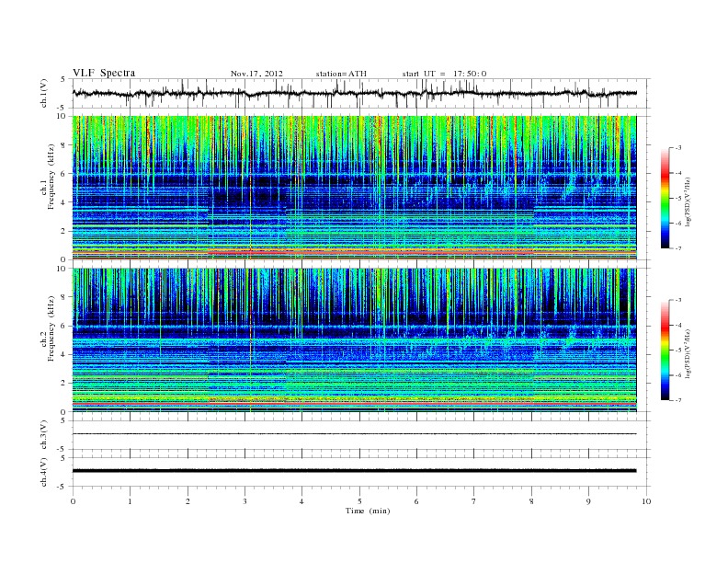Click the '2' kHz tick of ch.2 spectrogram
728x563 pixels.
[63, 384]
